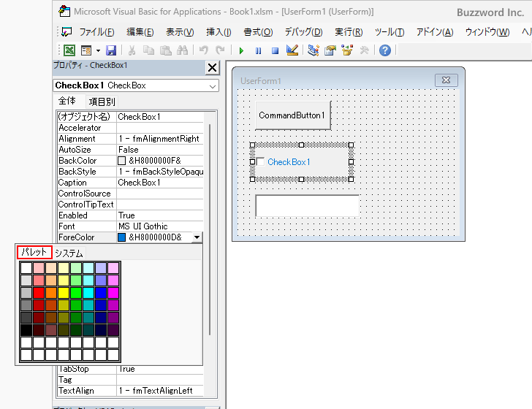Click the Cut scissors icon
Viewport: 532px width, 409px height.
[132, 50]
